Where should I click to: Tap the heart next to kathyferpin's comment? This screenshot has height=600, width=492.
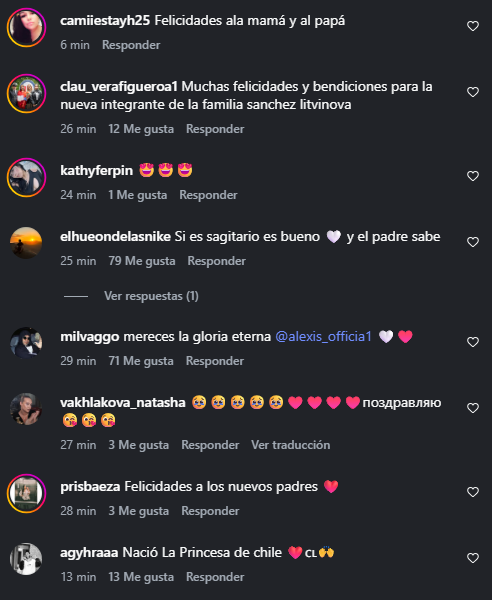coord(473,176)
